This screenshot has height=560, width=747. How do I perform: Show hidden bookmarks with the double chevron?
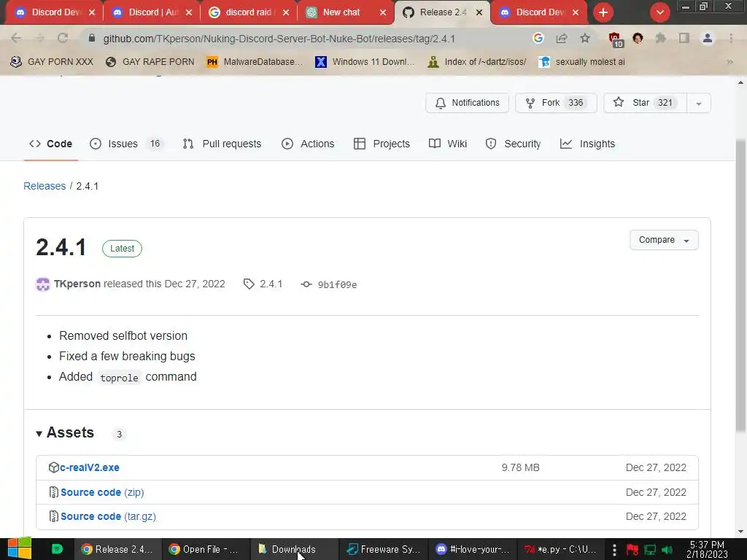729,62
